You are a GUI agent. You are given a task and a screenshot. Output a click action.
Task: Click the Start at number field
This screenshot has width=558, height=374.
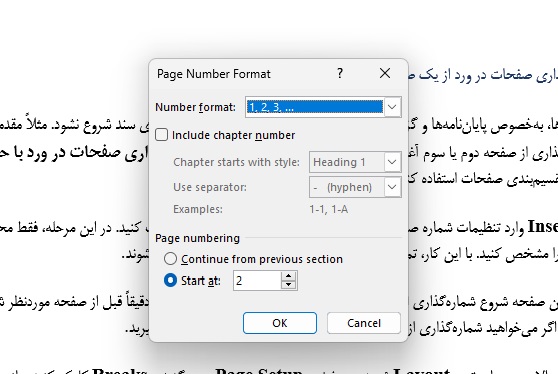coord(258,281)
